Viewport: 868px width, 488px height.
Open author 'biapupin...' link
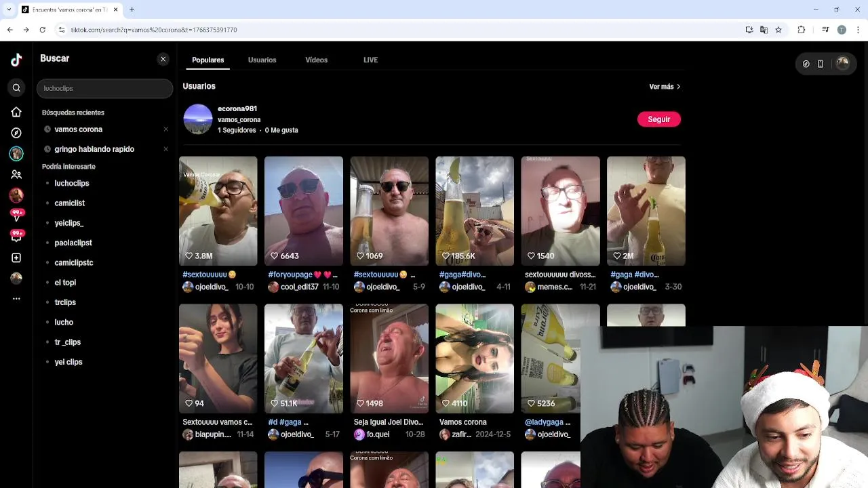click(x=213, y=434)
